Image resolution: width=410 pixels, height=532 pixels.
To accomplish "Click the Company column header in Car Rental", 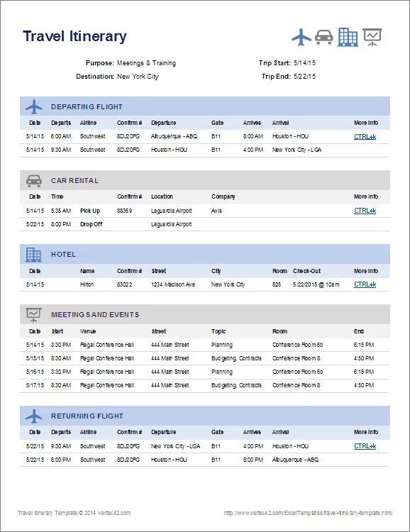I will 223,196.
